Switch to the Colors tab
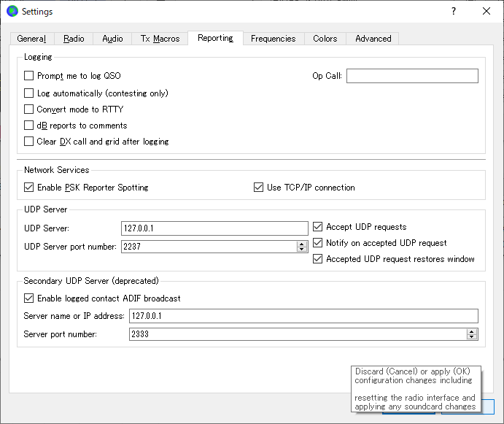Image resolution: width=504 pixels, height=424 pixels. pos(325,39)
